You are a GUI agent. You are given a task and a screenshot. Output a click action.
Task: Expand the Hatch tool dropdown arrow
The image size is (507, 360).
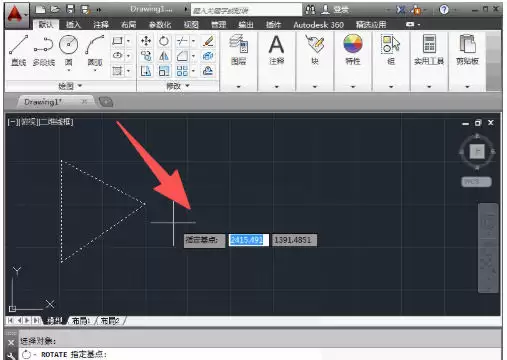(128, 70)
